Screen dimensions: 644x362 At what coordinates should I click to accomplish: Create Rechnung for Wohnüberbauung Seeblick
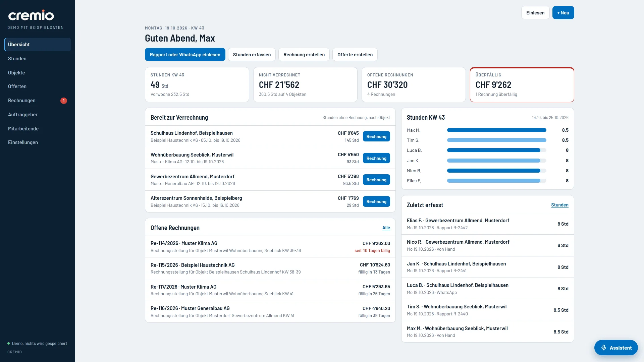[376, 158]
